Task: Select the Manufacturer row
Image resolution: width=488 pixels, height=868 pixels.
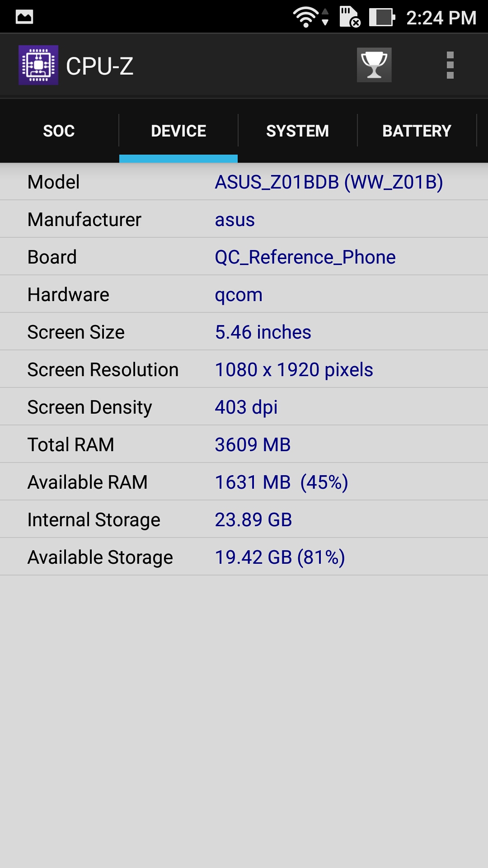Action: tap(244, 220)
